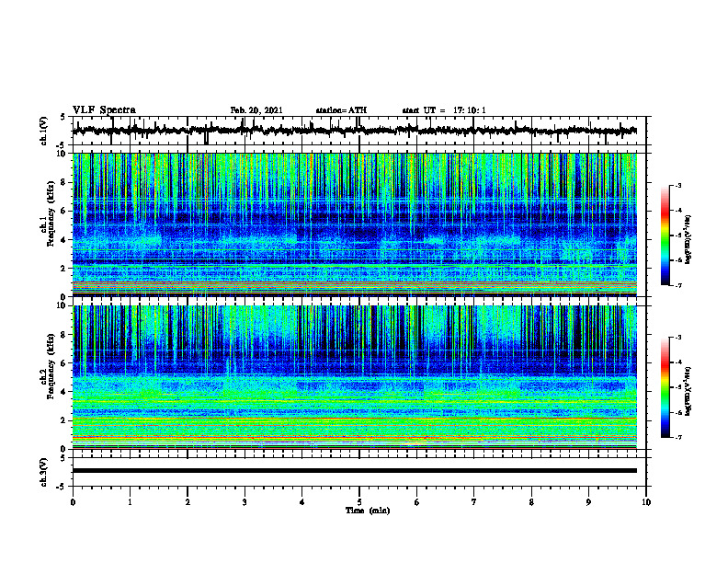Viewport: 728px width, 563px height.
Task: Click the "Time (min)" axis label
Action: [368, 511]
